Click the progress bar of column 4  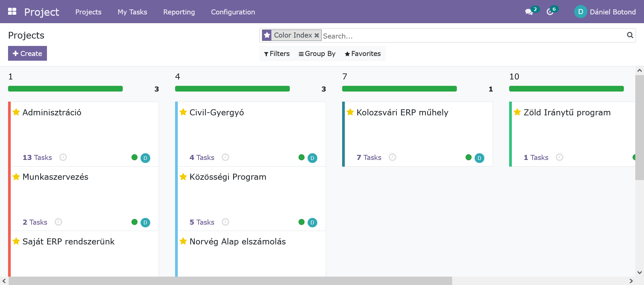coord(232,89)
